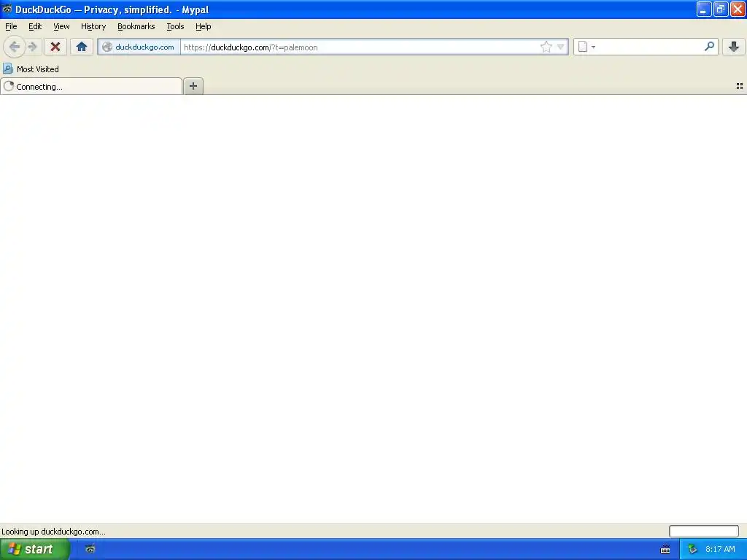This screenshot has height=560, width=747.
Task: Open the URL history dropdown arrow
Action: 561,47
